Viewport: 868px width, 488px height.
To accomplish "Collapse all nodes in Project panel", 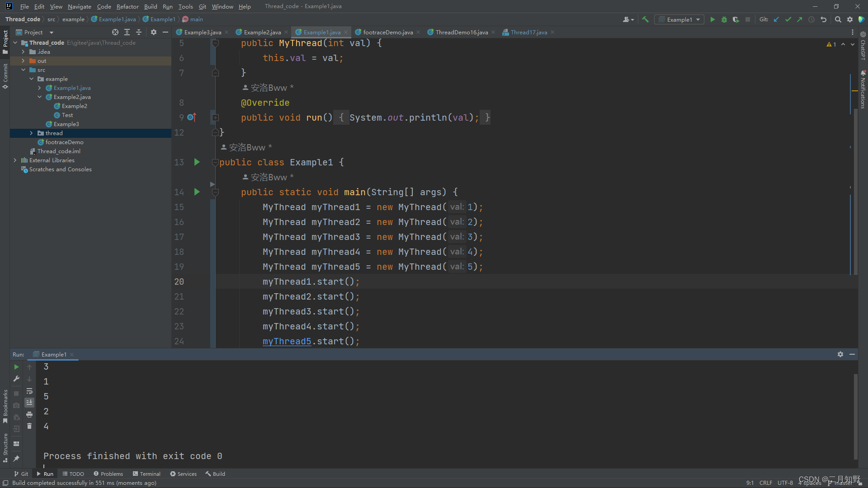I will (x=139, y=32).
